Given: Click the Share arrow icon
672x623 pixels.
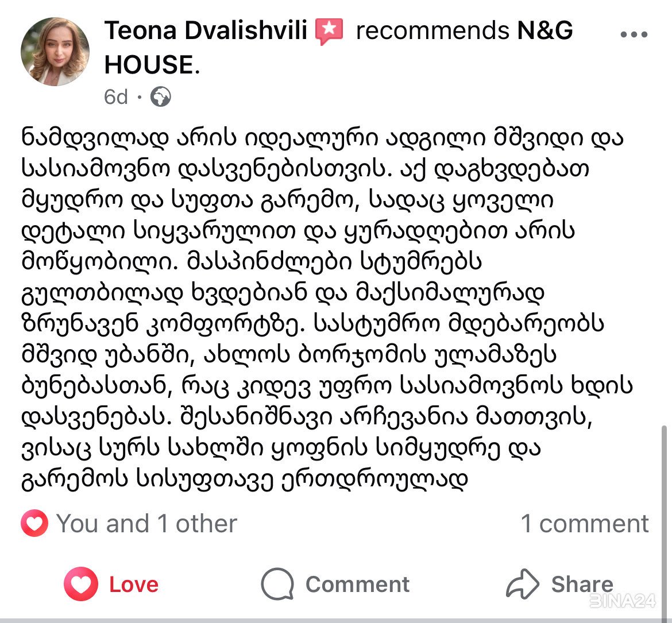Looking at the screenshot, I should pos(523,583).
